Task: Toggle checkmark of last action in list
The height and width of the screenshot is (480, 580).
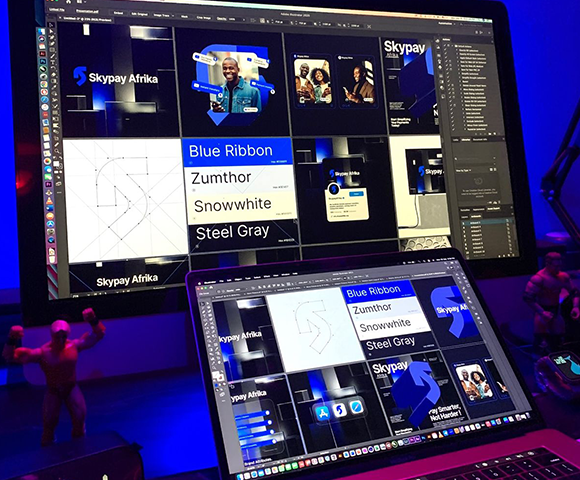Action: pos(454,129)
